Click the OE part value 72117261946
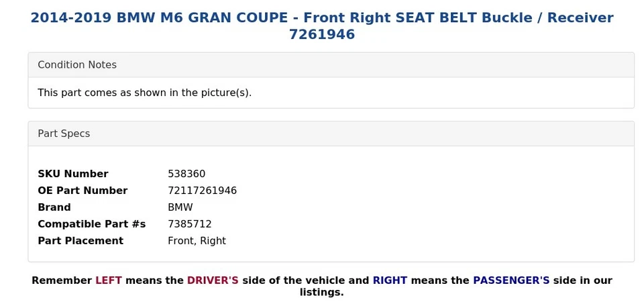Viewport: 644px width, 308px height. pyautogui.click(x=202, y=191)
